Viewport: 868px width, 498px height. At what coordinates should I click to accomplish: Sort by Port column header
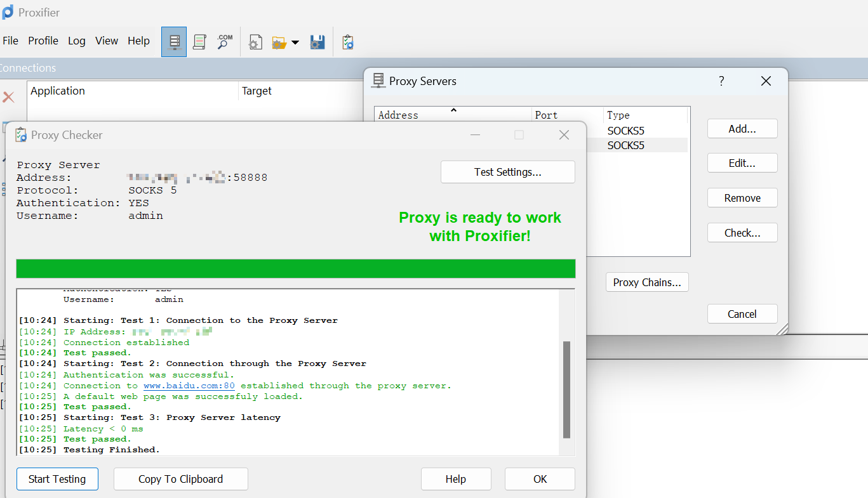(568, 115)
